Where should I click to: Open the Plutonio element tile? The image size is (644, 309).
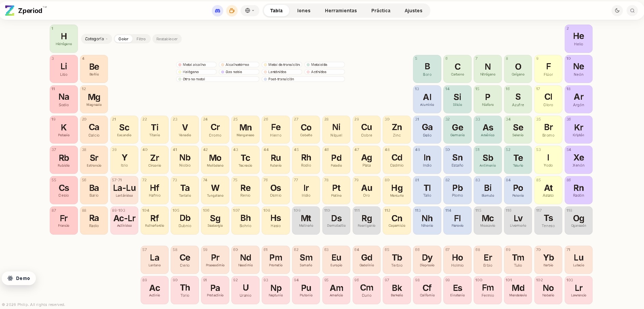point(306,290)
